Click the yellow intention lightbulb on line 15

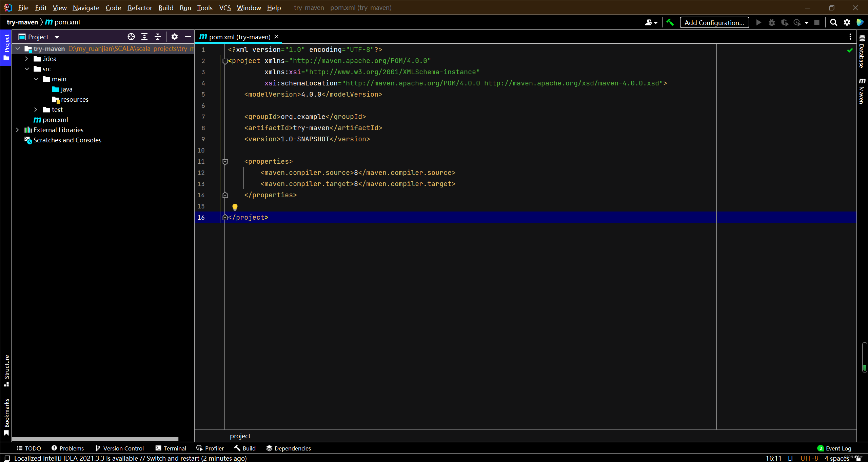[x=235, y=207]
